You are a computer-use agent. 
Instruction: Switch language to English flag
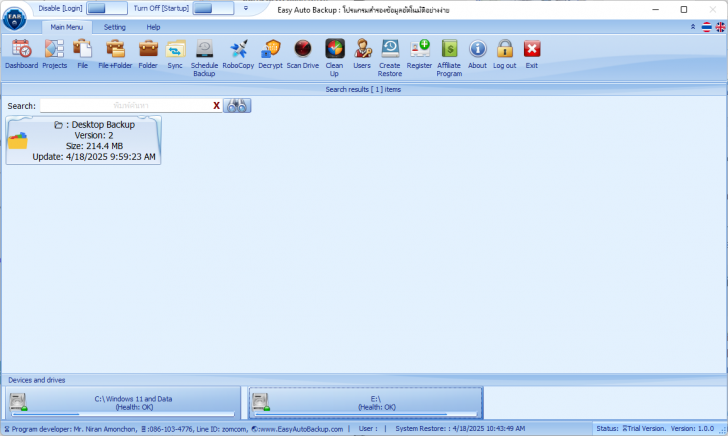click(720, 27)
